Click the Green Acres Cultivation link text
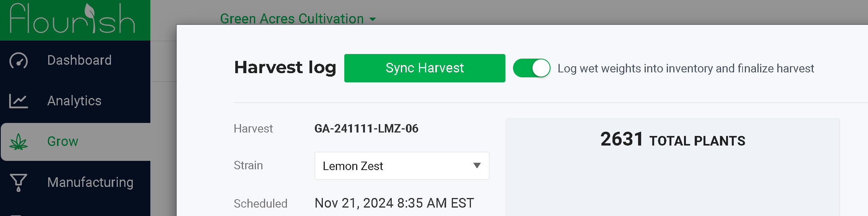This screenshot has height=216, width=868. (x=292, y=18)
